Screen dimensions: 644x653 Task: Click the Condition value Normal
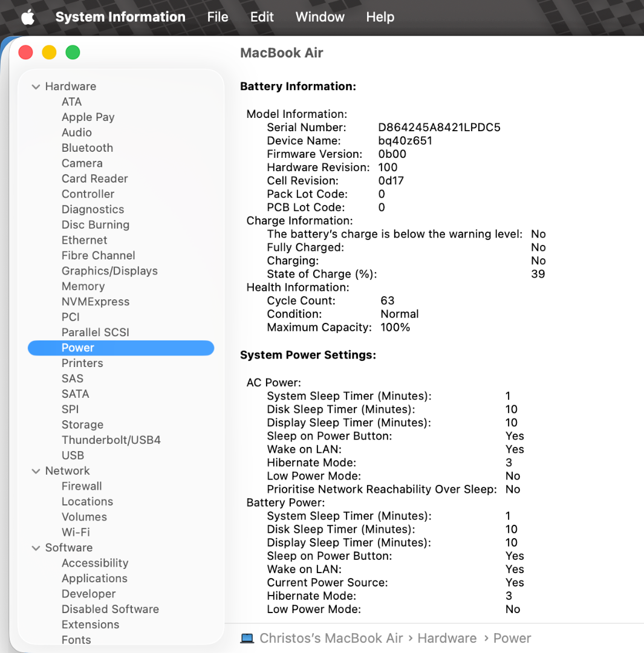tap(400, 314)
